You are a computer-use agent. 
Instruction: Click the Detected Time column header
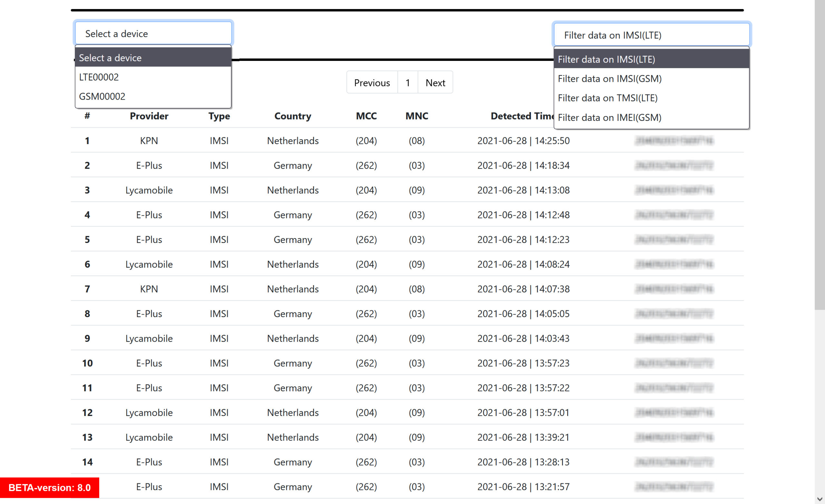(x=522, y=116)
